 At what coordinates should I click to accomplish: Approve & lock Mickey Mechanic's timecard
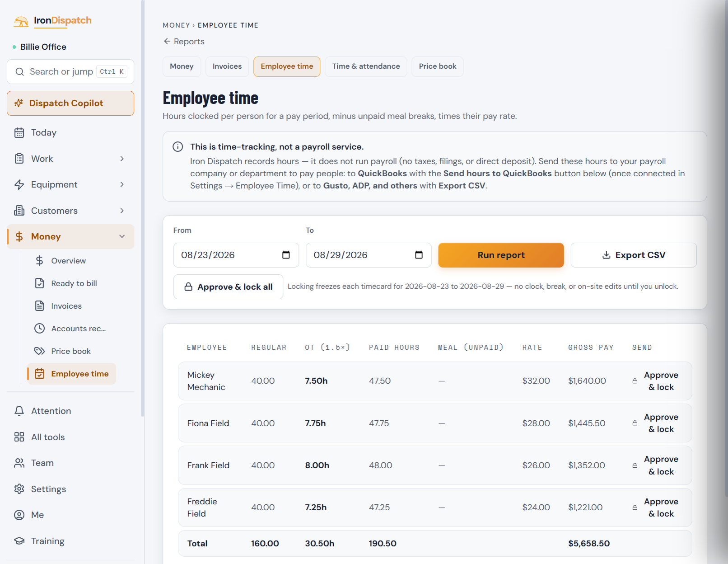tap(656, 381)
